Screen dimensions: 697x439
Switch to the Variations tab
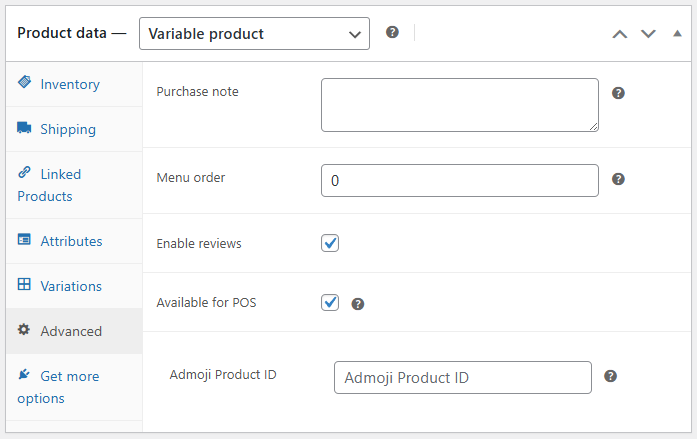(74, 286)
